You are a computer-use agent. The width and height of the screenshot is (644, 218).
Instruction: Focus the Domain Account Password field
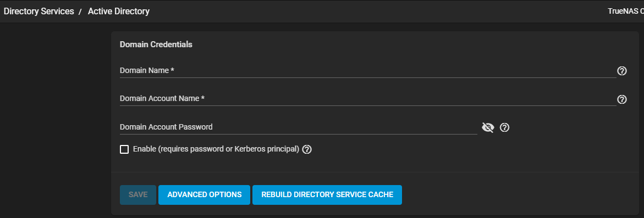pos(299,127)
